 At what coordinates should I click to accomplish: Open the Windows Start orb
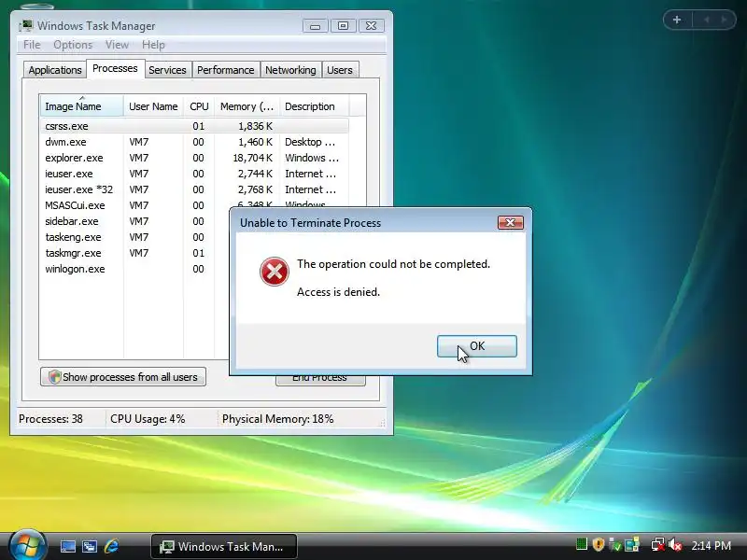point(28,546)
